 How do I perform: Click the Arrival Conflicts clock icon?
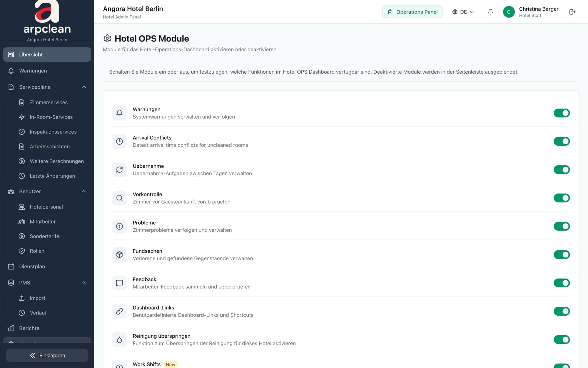(x=119, y=141)
